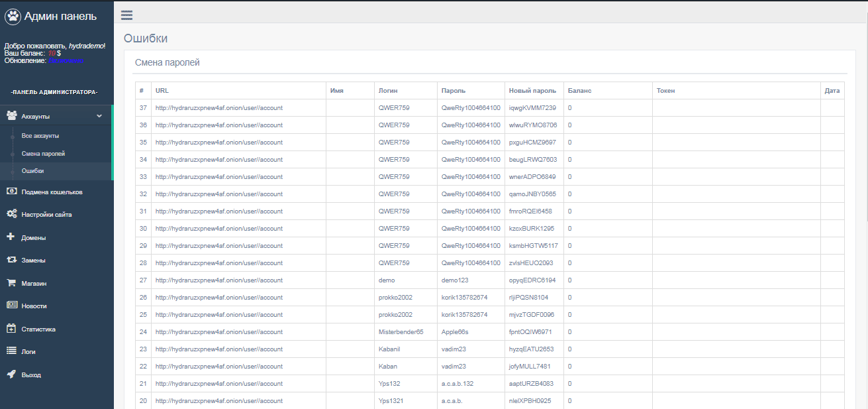The width and height of the screenshot is (868, 409).
Task: Open the Аккаунты menu label
Action: tap(36, 116)
